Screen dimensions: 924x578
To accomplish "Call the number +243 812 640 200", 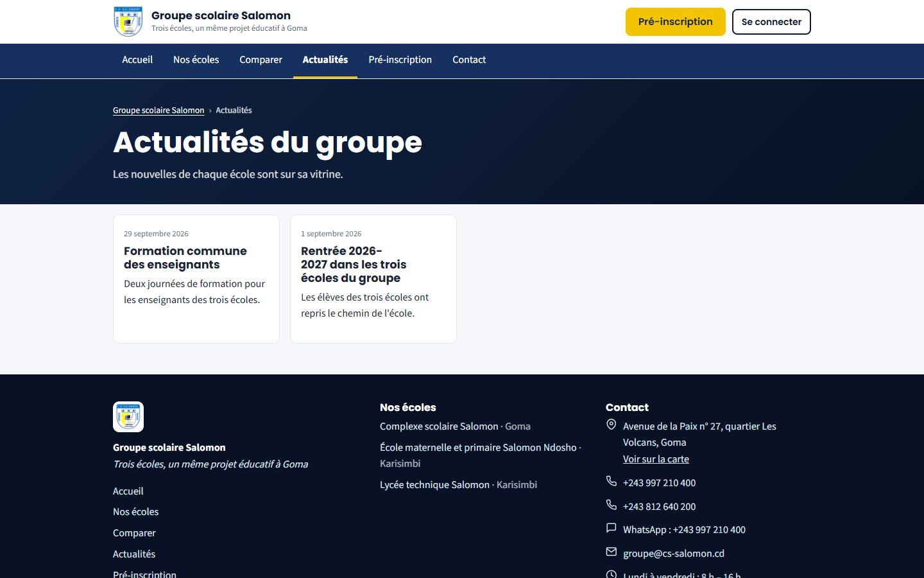I will coord(659,507).
